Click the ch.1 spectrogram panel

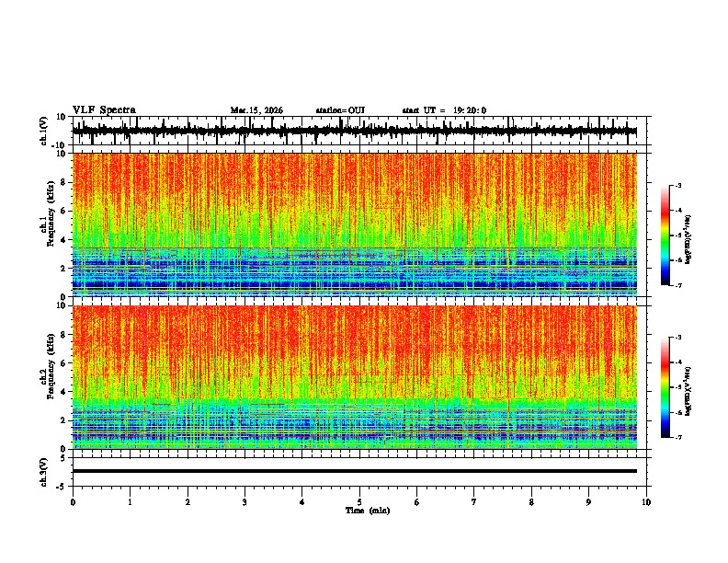[x=354, y=224]
